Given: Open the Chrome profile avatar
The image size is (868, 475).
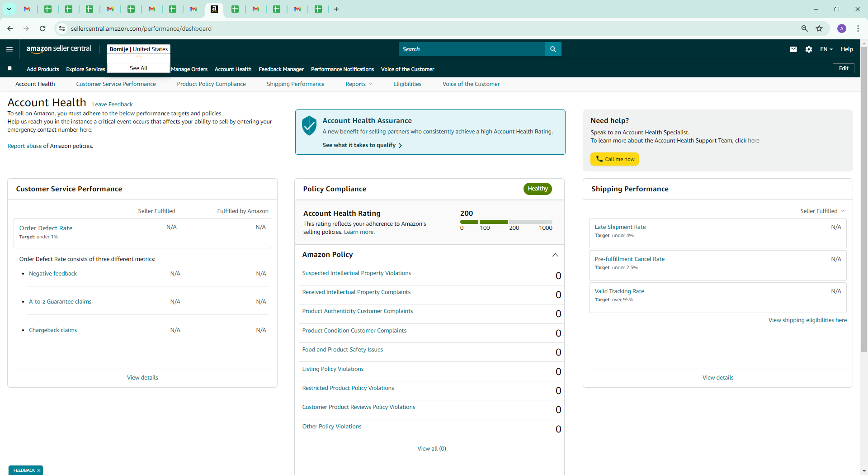Looking at the screenshot, I should point(842,28).
